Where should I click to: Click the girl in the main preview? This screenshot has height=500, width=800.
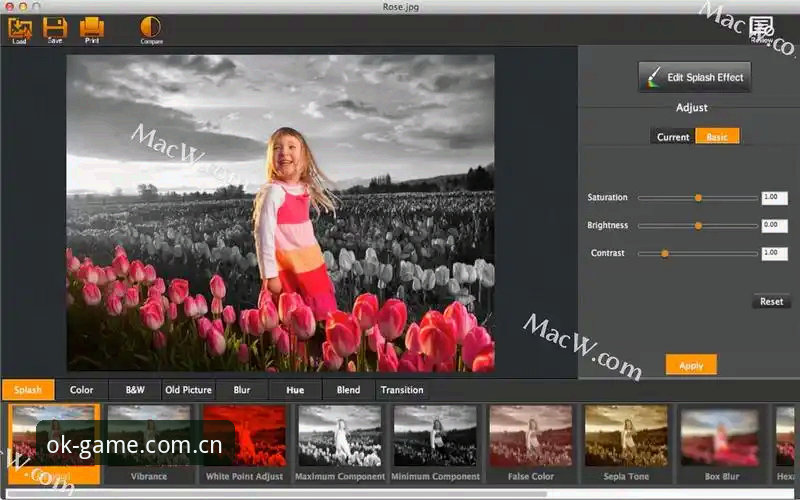[294, 224]
